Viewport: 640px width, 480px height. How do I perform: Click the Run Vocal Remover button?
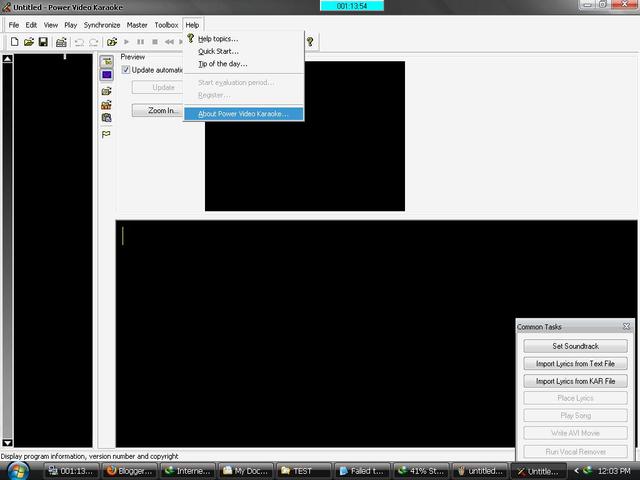click(x=576, y=451)
